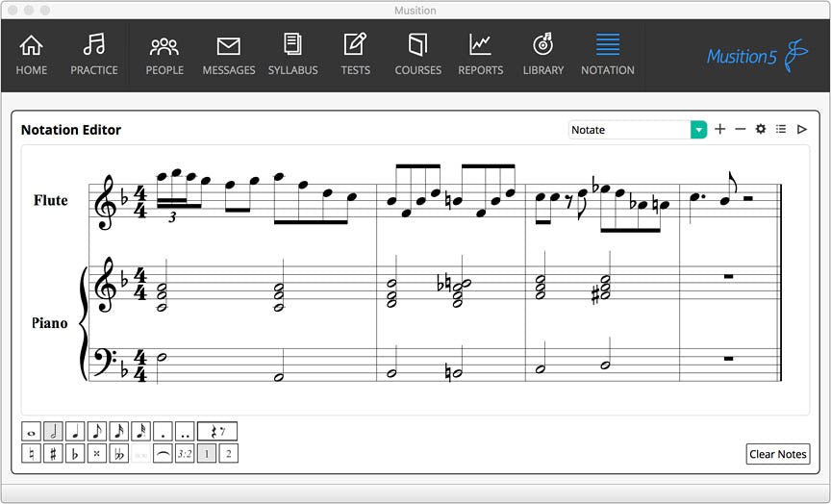Play the notated score
The image size is (831, 504).
pos(802,129)
